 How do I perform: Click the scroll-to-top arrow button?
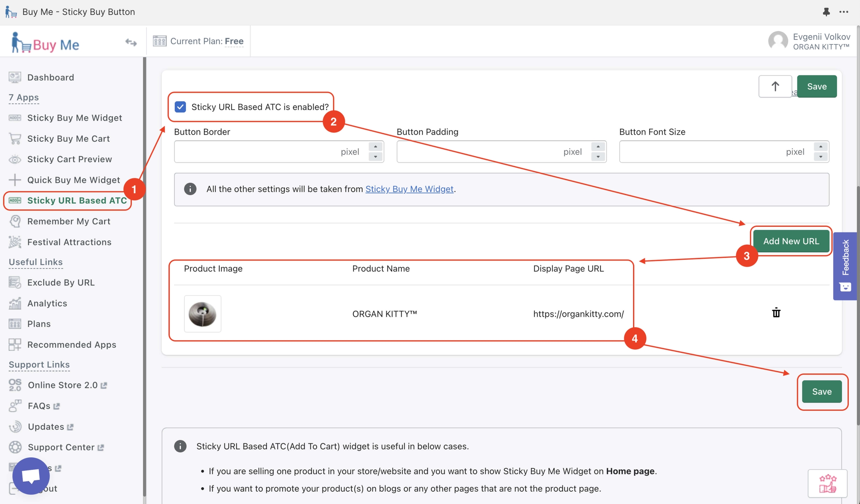[775, 87]
